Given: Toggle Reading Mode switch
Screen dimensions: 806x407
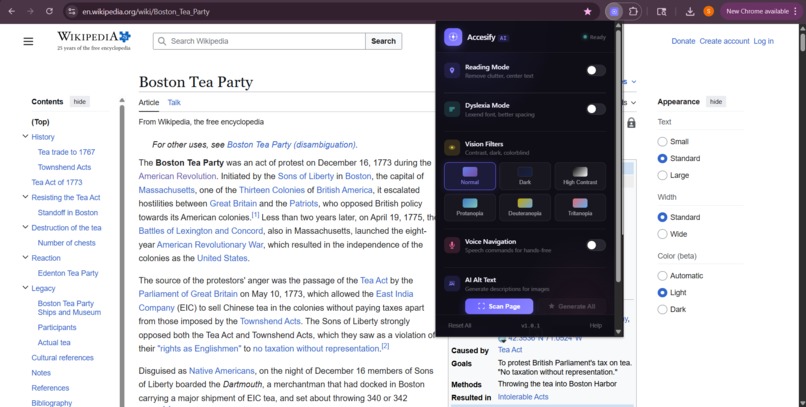Looking at the screenshot, I should 596,70.
